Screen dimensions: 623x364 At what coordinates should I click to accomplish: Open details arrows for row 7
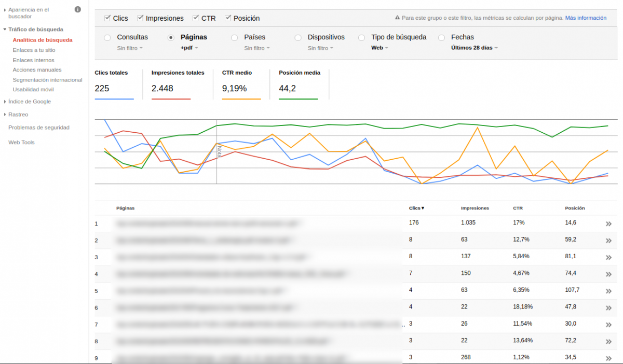pyautogui.click(x=608, y=325)
